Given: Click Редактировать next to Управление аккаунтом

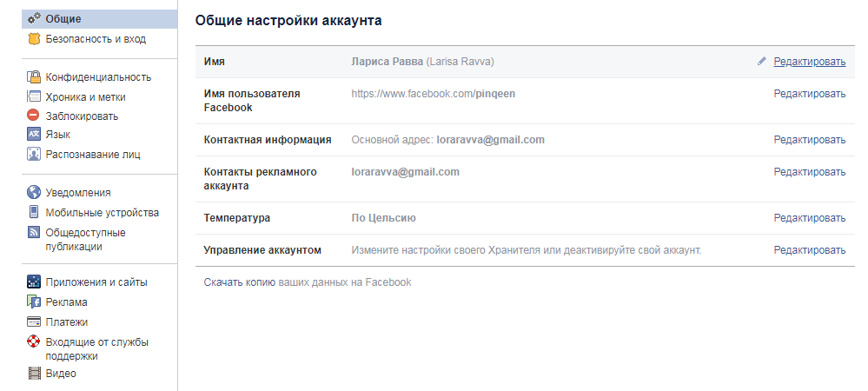Looking at the screenshot, I should point(809,250).
